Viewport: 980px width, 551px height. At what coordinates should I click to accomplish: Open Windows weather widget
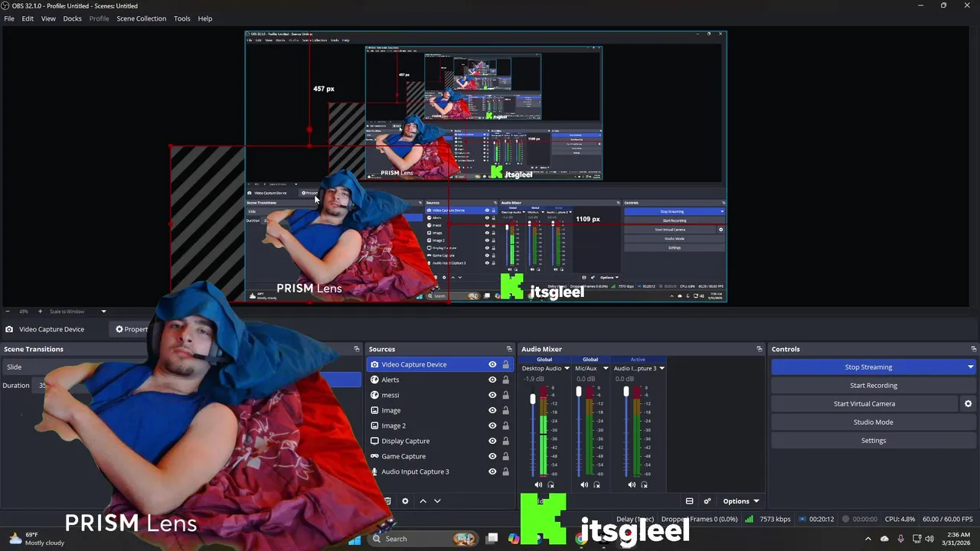pyautogui.click(x=36, y=539)
